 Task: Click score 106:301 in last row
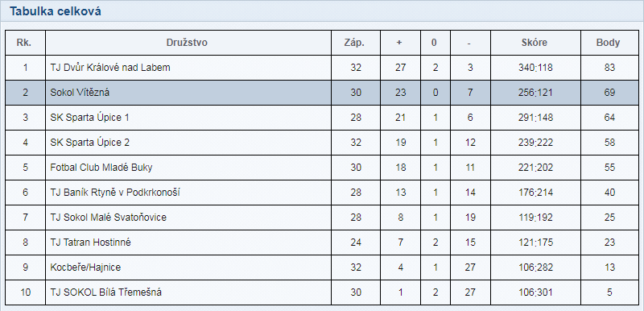pos(535,292)
